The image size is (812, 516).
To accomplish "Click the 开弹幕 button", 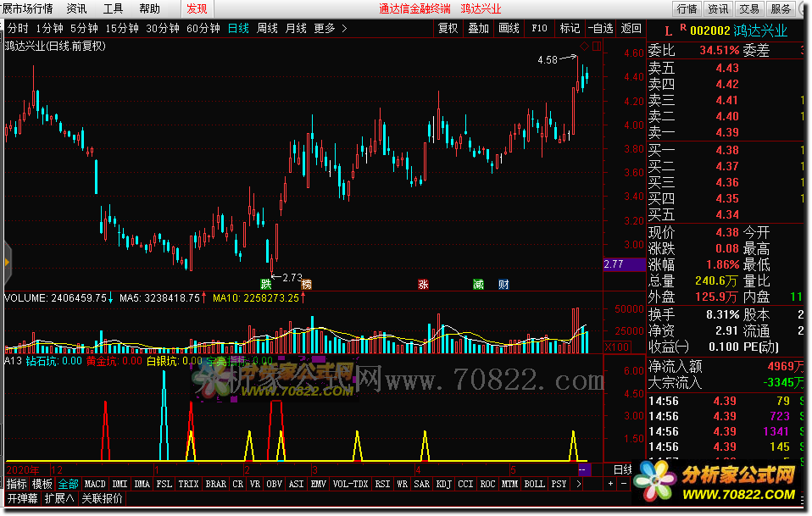I will pos(22,498).
